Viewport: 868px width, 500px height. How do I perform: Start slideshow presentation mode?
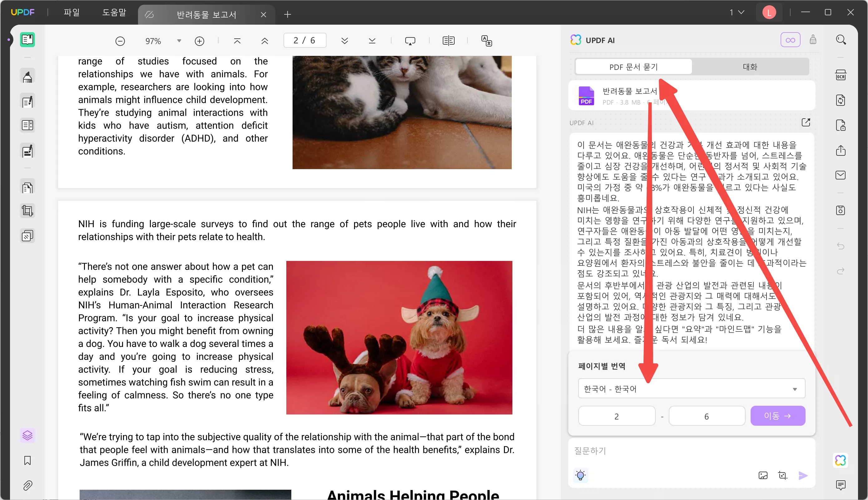click(x=410, y=41)
